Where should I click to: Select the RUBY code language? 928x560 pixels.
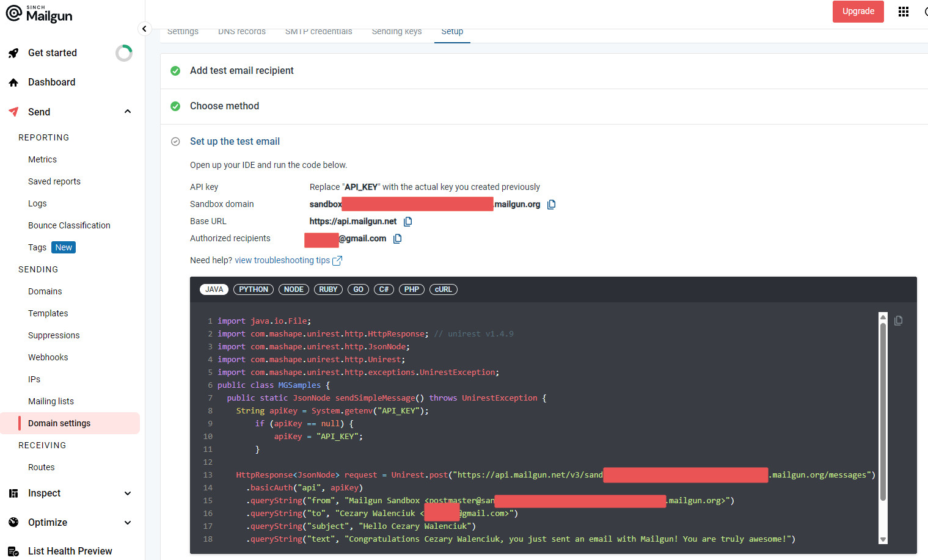click(x=328, y=289)
